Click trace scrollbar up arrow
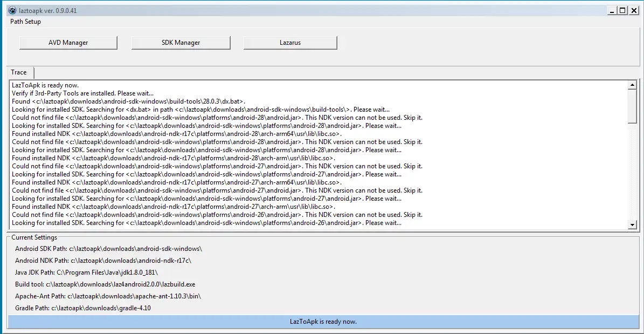The height and width of the screenshot is (334, 644). 633,85
